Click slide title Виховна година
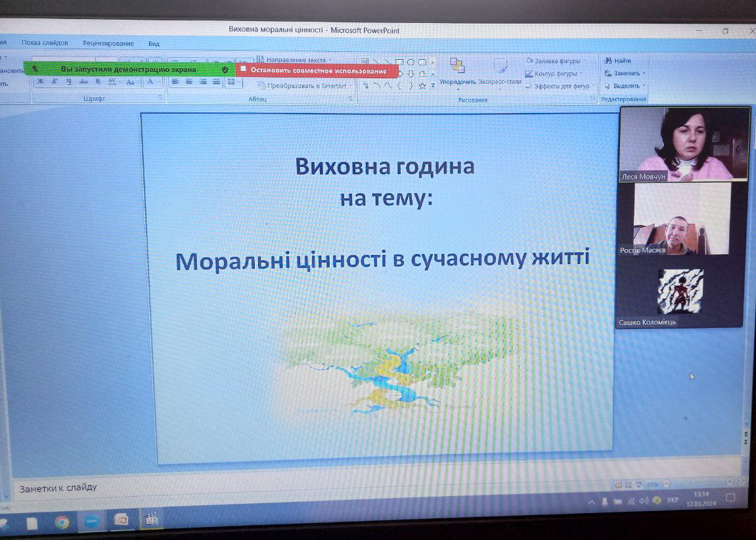The height and width of the screenshot is (540, 756). [385, 166]
